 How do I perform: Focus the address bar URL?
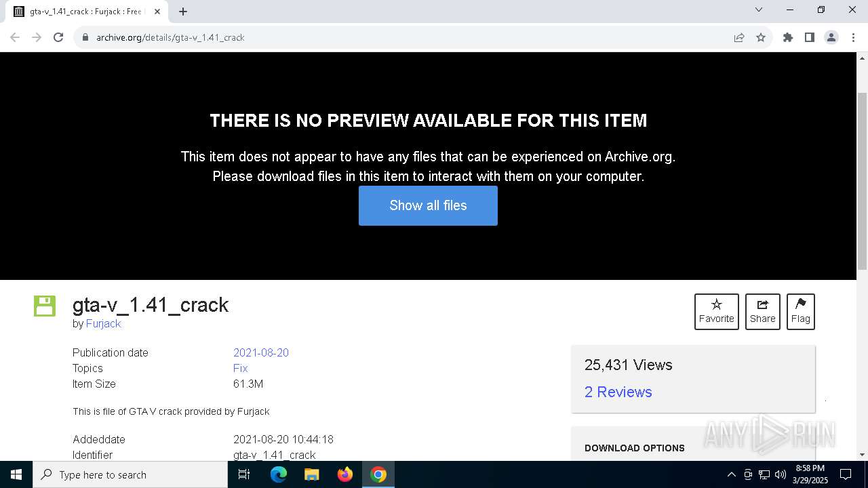coord(407,37)
